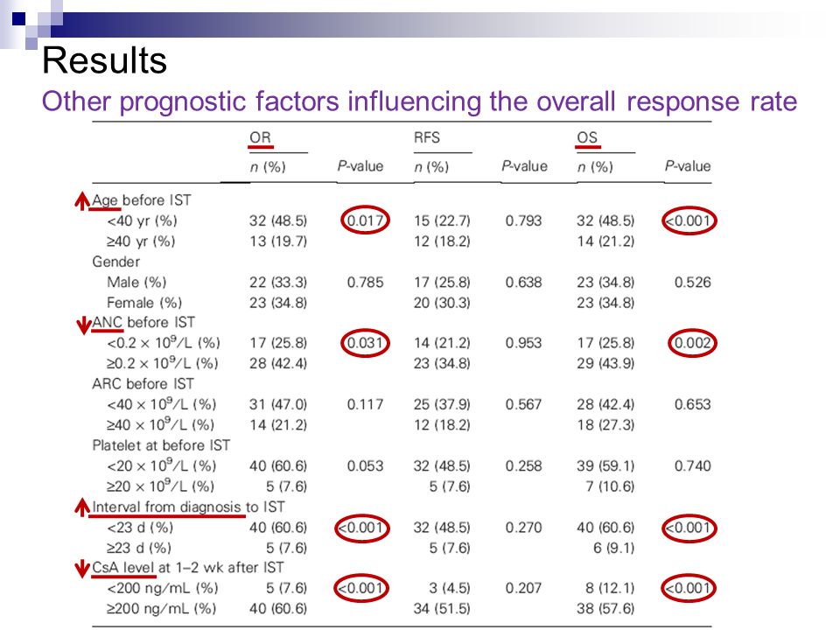Select the '34 (51.5)' cell
840x630 pixels.
tap(442, 609)
